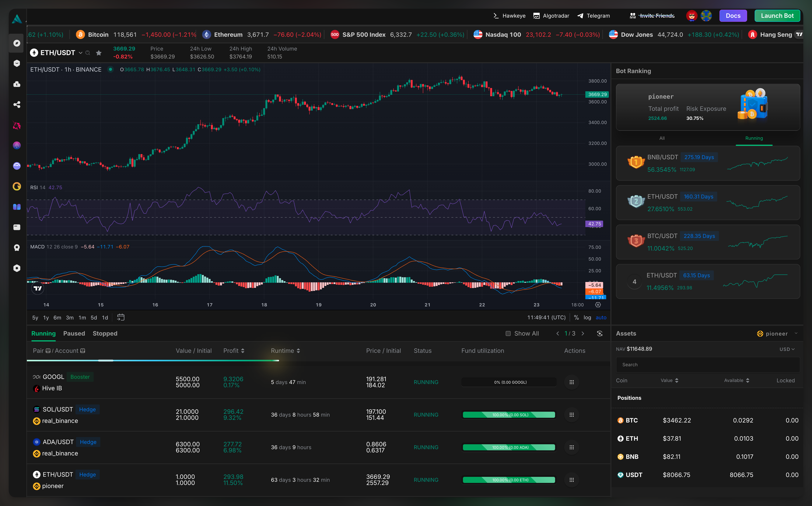Open actions grid for ADA/USDT bot
The height and width of the screenshot is (506, 812).
572,447
